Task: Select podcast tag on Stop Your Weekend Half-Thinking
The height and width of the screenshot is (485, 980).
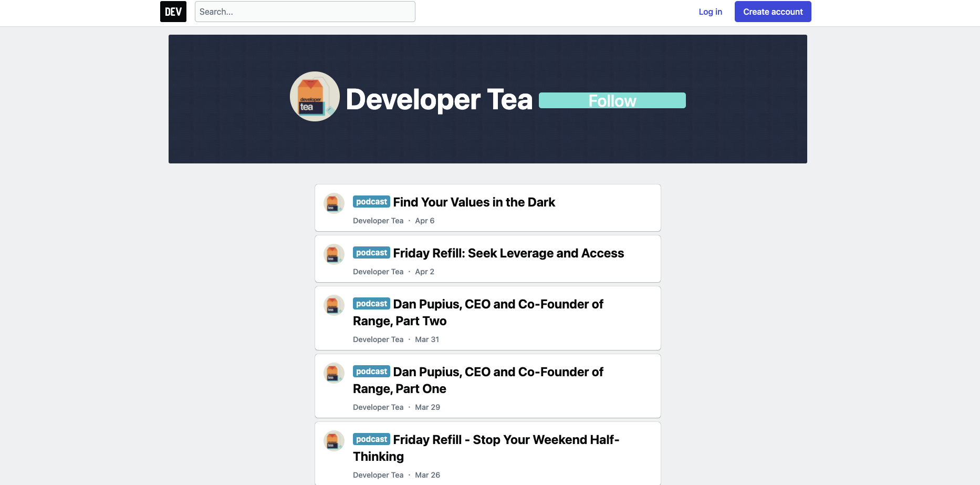Action: coord(371,439)
